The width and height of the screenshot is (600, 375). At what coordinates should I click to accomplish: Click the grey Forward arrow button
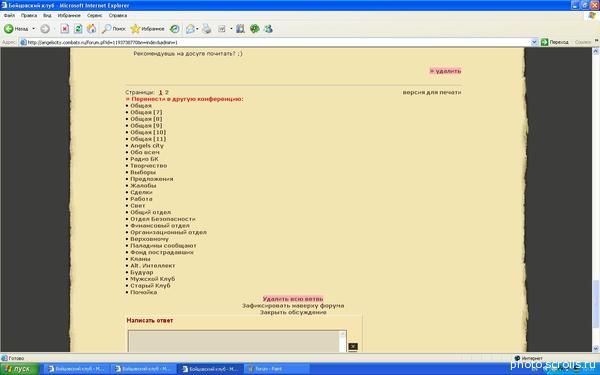coord(45,29)
